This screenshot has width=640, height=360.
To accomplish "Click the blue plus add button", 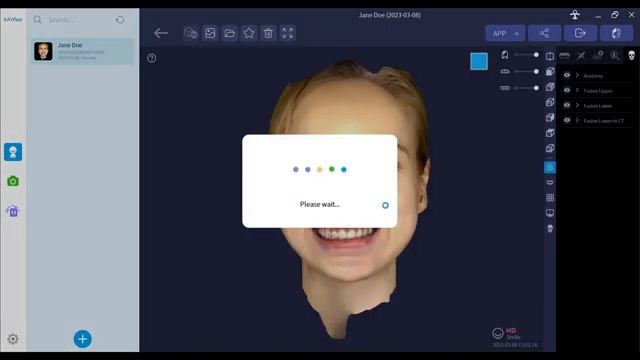I will pyautogui.click(x=82, y=339).
